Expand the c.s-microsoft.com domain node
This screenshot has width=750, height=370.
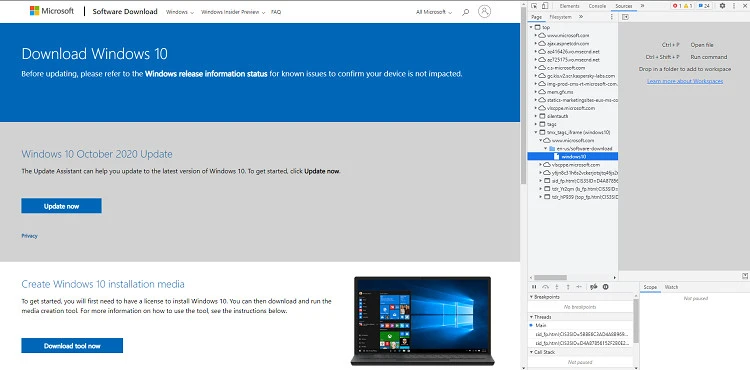pyautogui.click(x=536, y=68)
